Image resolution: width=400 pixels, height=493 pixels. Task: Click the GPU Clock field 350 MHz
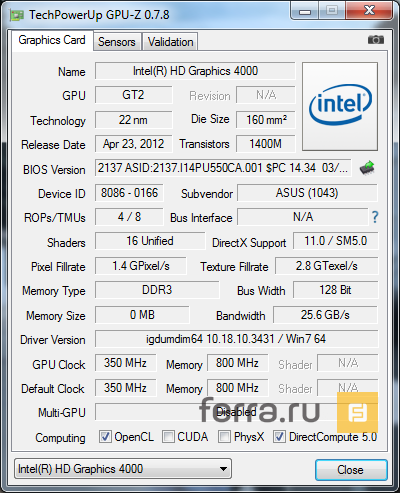pyautogui.click(x=126, y=363)
